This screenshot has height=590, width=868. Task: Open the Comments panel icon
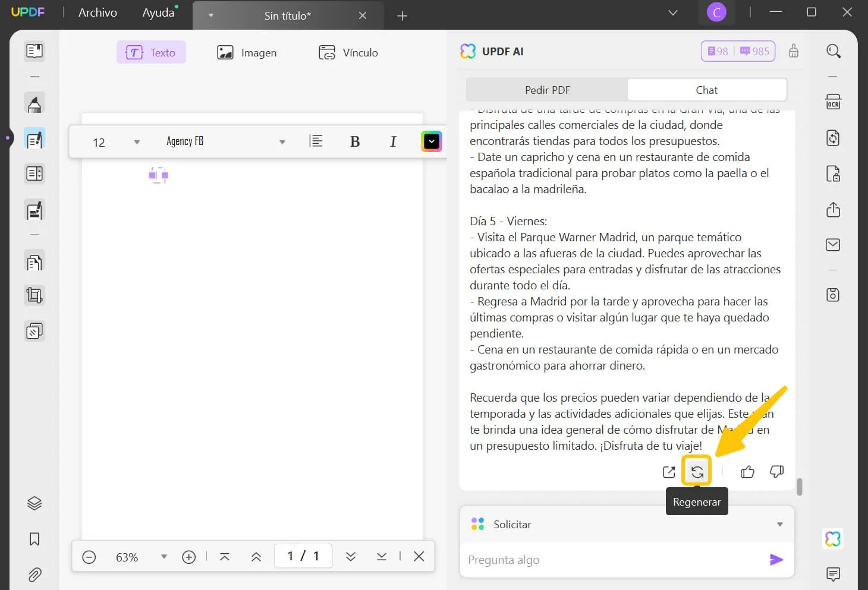(834, 574)
